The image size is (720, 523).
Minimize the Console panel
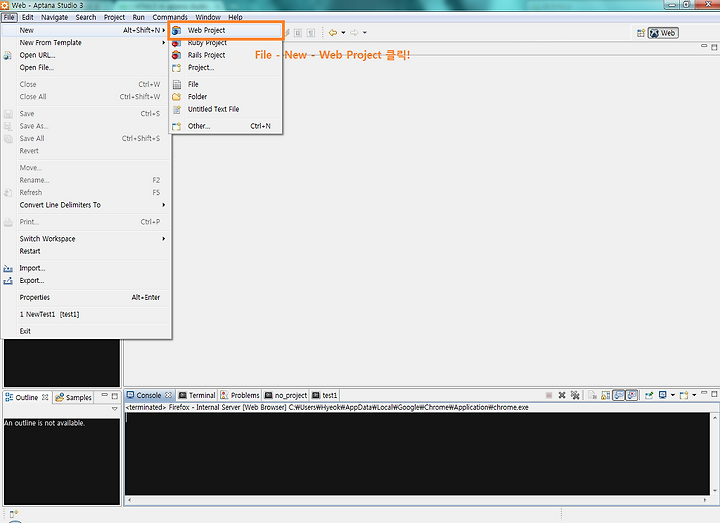click(x=704, y=394)
